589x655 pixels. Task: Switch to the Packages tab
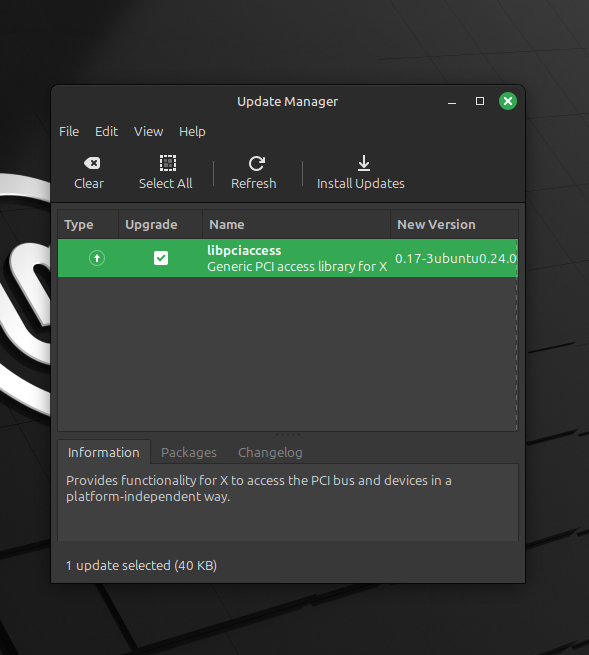coord(189,452)
